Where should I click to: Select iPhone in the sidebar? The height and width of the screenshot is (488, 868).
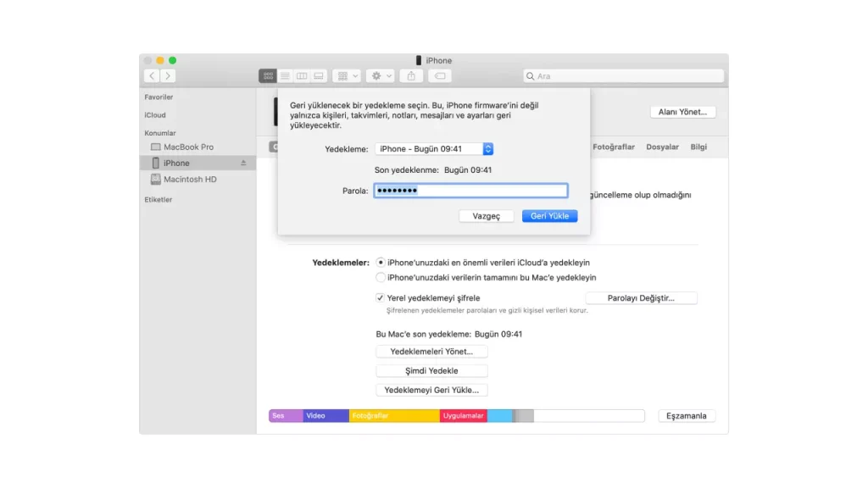(x=197, y=164)
